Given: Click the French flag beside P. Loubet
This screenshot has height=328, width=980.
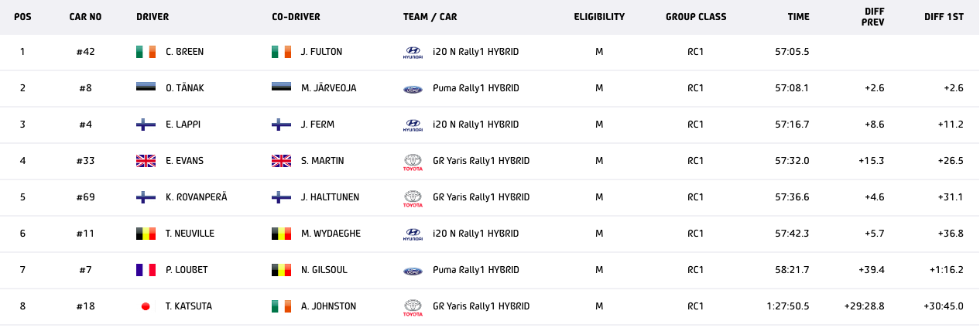Looking at the screenshot, I should click(146, 270).
